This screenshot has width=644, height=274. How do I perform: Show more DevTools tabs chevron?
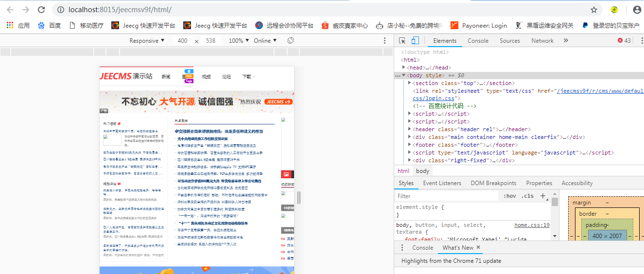pyautogui.click(x=566, y=41)
